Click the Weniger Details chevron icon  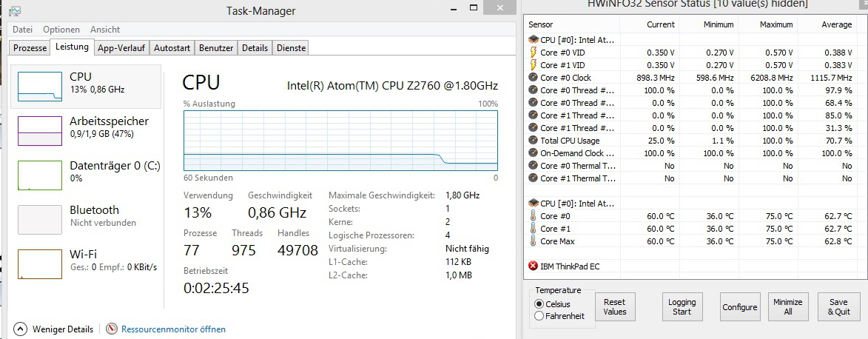pyautogui.click(x=20, y=329)
